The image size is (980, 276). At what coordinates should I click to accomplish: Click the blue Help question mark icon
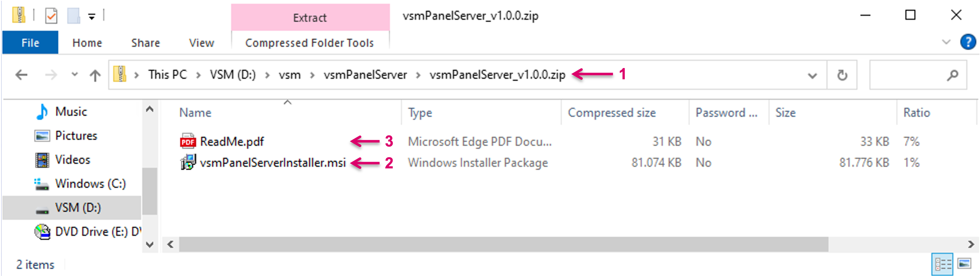pos(967,42)
